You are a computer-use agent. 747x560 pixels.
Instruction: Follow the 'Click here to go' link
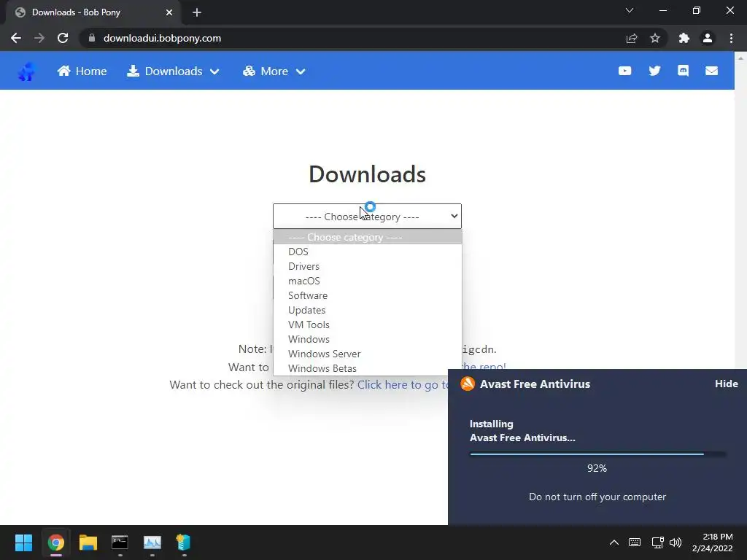(x=402, y=385)
